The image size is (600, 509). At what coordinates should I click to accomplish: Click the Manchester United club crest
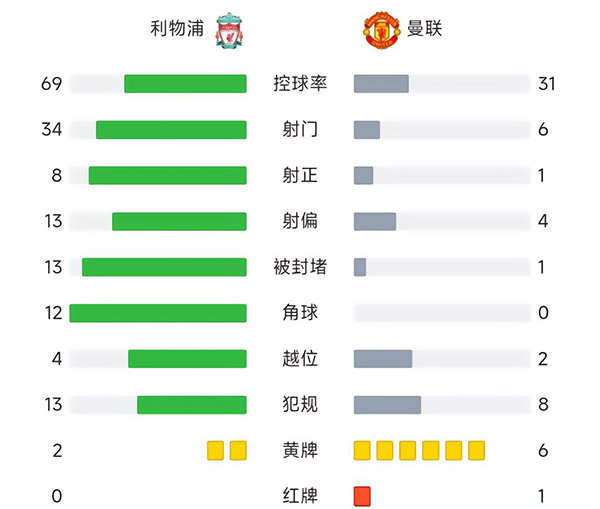[x=381, y=31]
